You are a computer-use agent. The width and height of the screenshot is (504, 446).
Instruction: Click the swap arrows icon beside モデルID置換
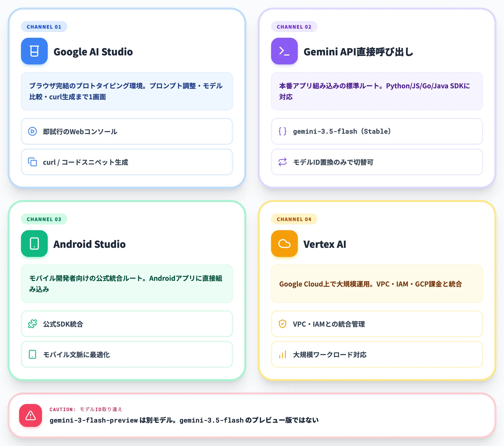click(283, 162)
